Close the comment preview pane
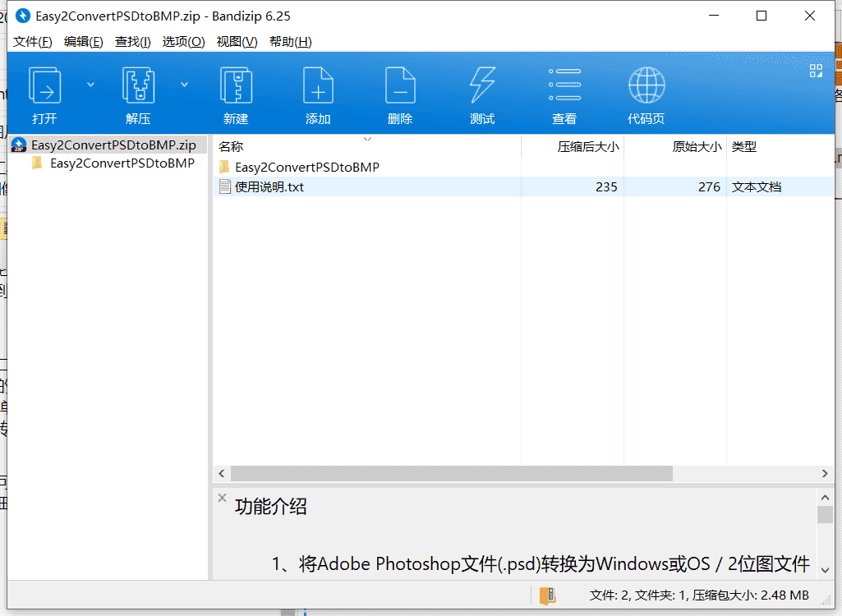 point(223,498)
